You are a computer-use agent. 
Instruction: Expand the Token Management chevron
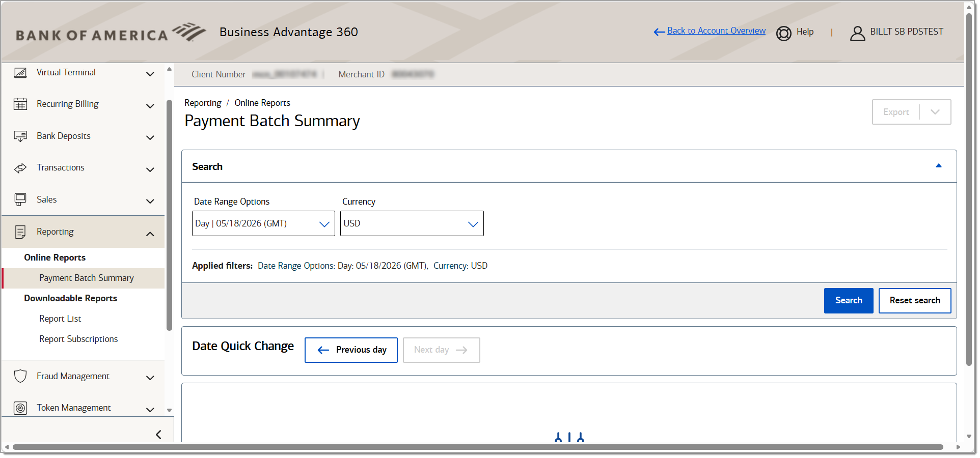[x=150, y=410]
